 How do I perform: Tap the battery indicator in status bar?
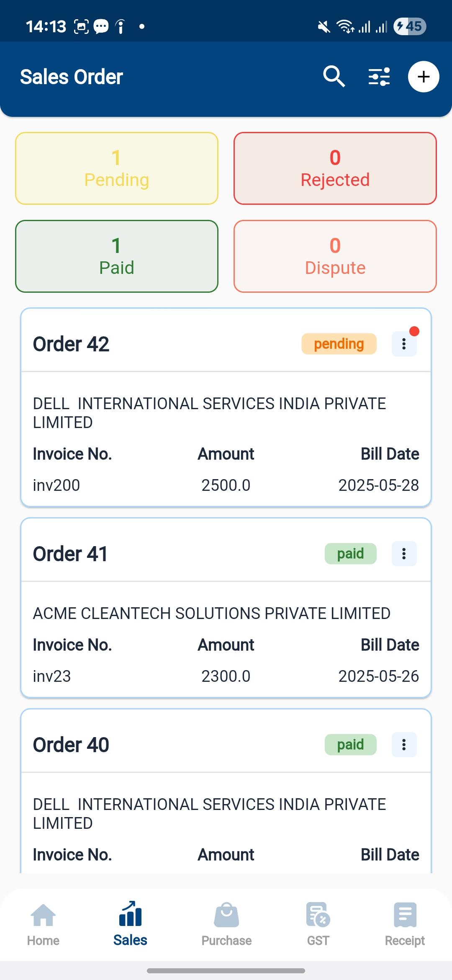410,26
